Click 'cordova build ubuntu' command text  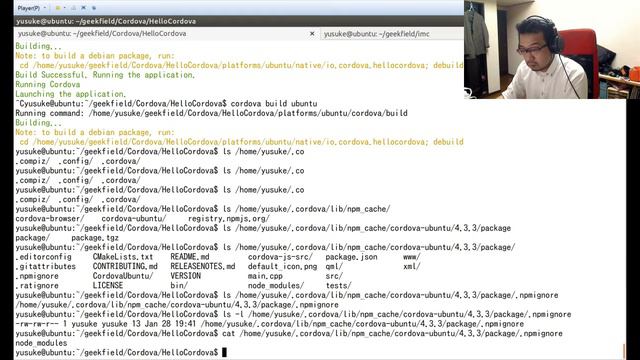point(274,104)
